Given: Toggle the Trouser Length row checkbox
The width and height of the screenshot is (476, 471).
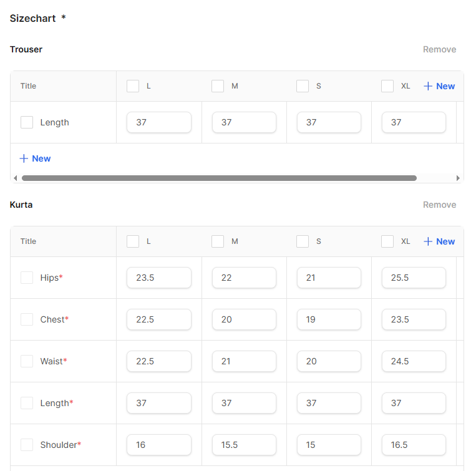Looking at the screenshot, I should pyautogui.click(x=27, y=122).
